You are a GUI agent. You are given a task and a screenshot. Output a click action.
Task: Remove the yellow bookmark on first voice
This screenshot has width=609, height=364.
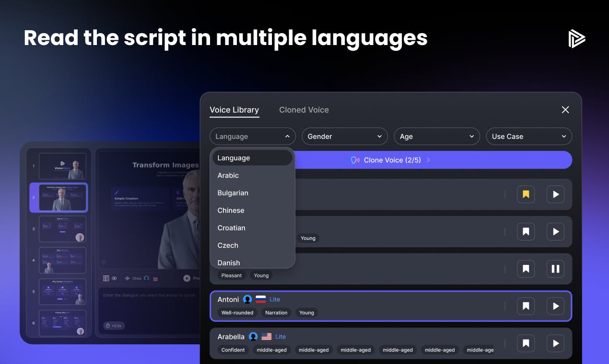click(x=526, y=194)
